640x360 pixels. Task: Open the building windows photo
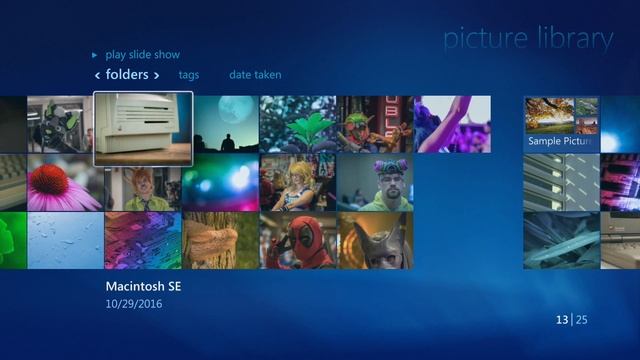tap(562, 182)
